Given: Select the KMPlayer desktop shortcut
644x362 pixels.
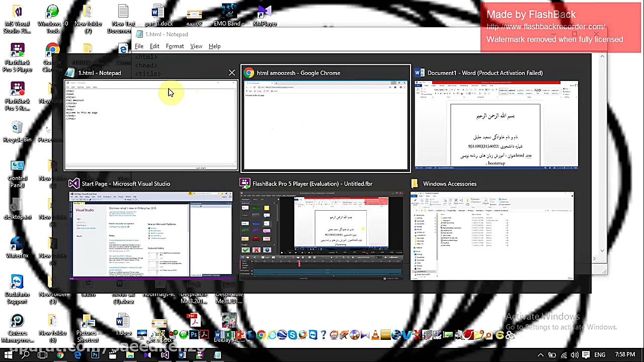Looking at the screenshot, I should (265, 16).
